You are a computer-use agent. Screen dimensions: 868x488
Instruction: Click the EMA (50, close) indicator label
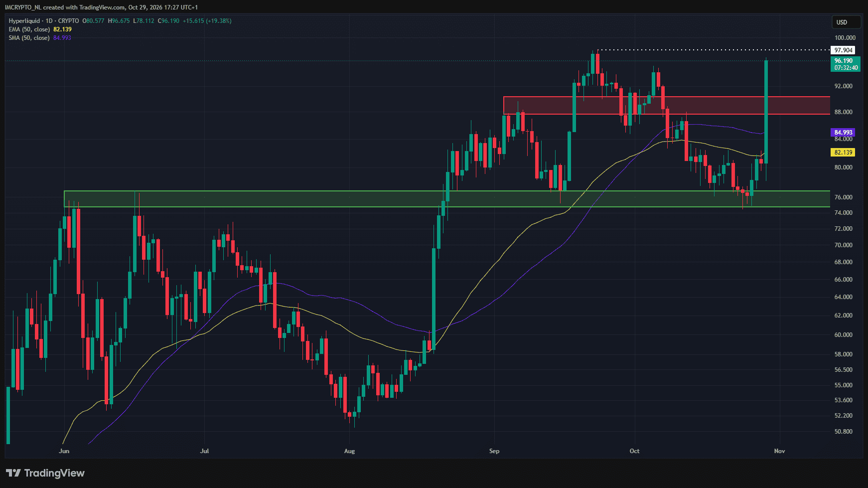[29, 29]
